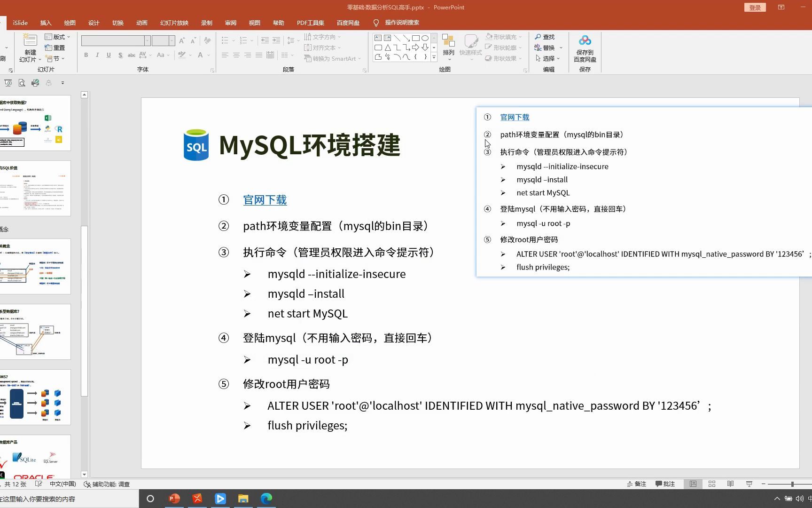Image resolution: width=812 pixels, height=508 pixels.
Task: Click the Decrease Font Size icon
Action: 193,41
